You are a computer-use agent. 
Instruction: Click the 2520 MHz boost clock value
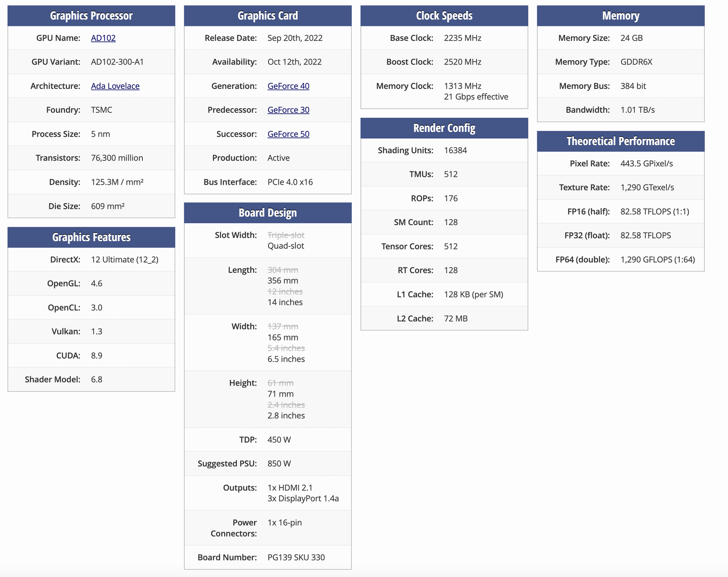click(x=462, y=62)
